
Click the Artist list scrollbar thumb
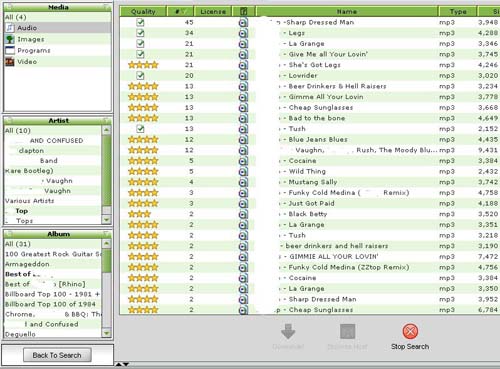[106, 170]
